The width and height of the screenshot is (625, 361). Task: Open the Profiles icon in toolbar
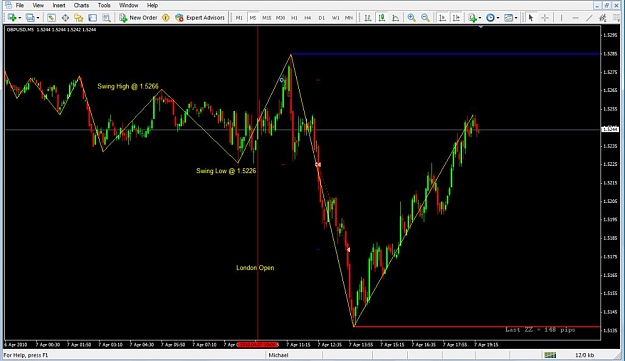tap(30, 18)
